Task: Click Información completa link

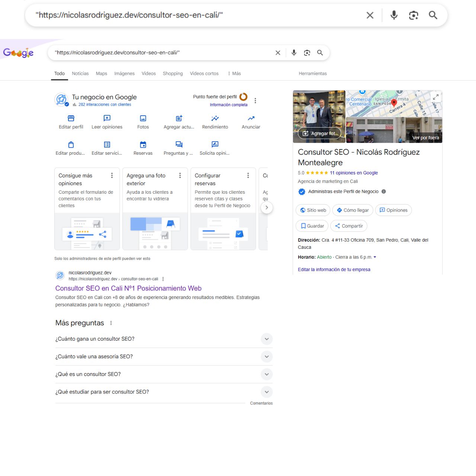Action: click(x=229, y=105)
